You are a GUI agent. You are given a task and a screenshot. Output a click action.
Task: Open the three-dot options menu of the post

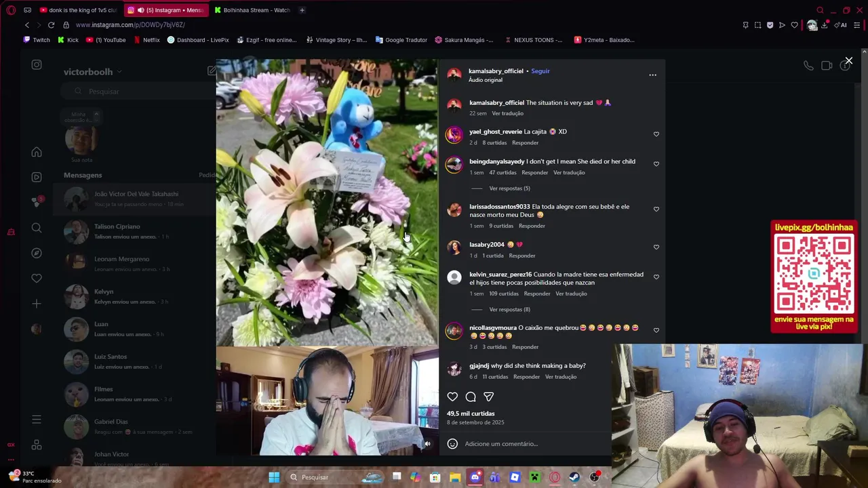pos(652,75)
